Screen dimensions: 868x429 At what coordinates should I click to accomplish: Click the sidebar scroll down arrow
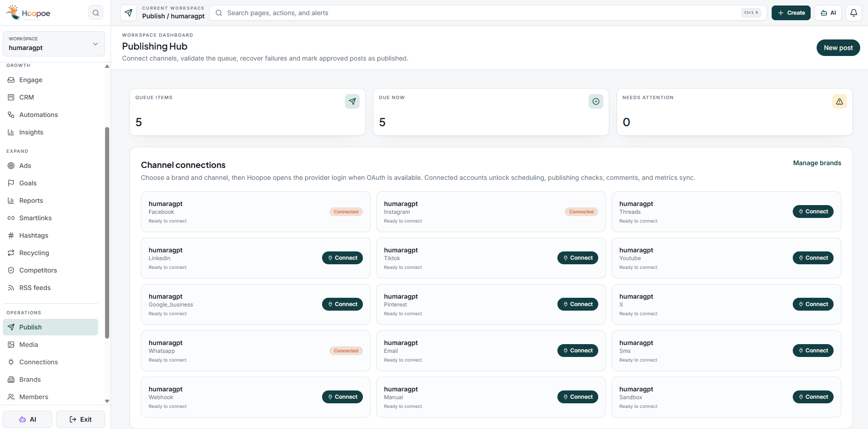coord(107,401)
